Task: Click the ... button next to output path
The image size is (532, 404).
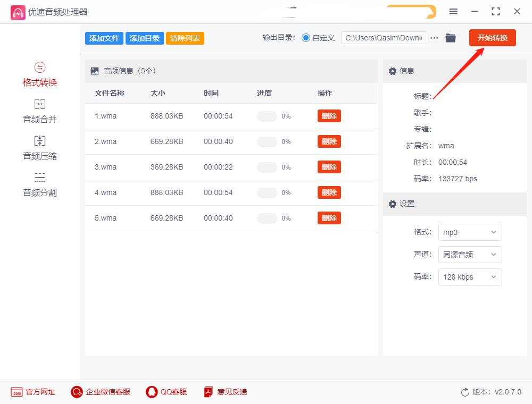Action: point(434,38)
